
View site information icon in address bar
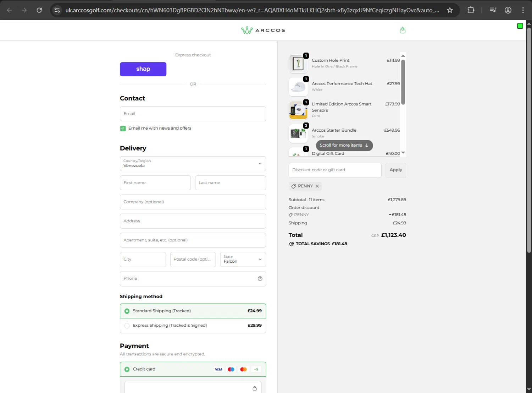click(x=57, y=10)
